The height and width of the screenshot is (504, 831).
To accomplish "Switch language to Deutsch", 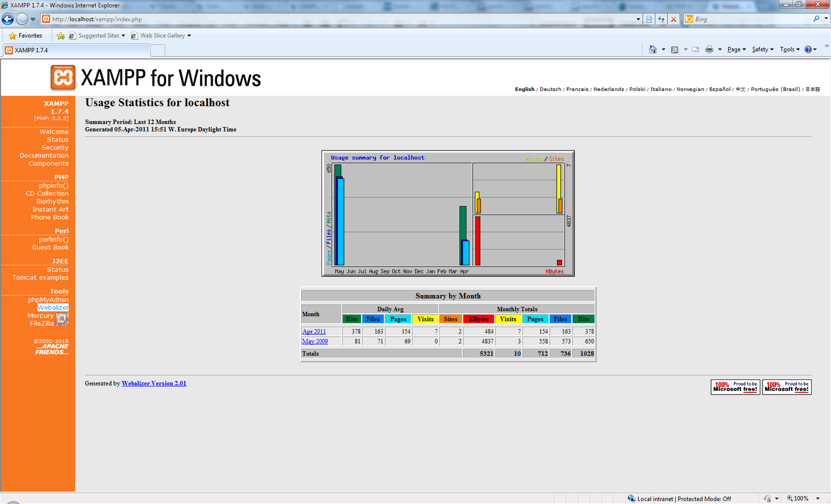I will click(550, 89).
